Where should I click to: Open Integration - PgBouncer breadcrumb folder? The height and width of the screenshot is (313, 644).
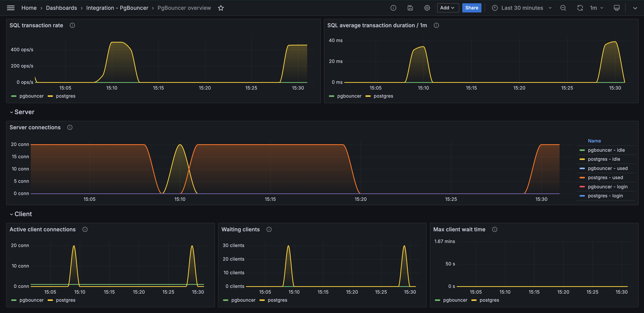pos(117,8)
